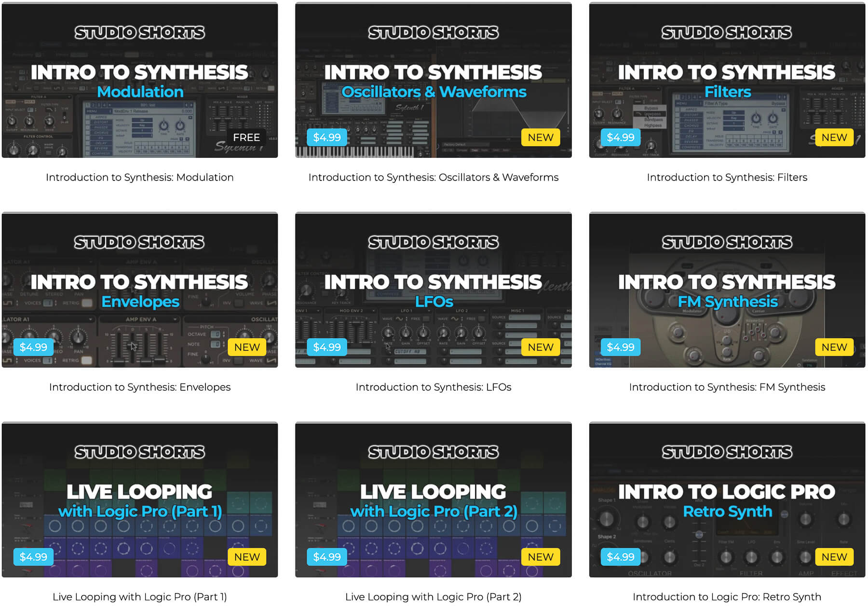Click 'Introduction to Synthesis: Oscillators & Waveforms' link

(434, 177)
